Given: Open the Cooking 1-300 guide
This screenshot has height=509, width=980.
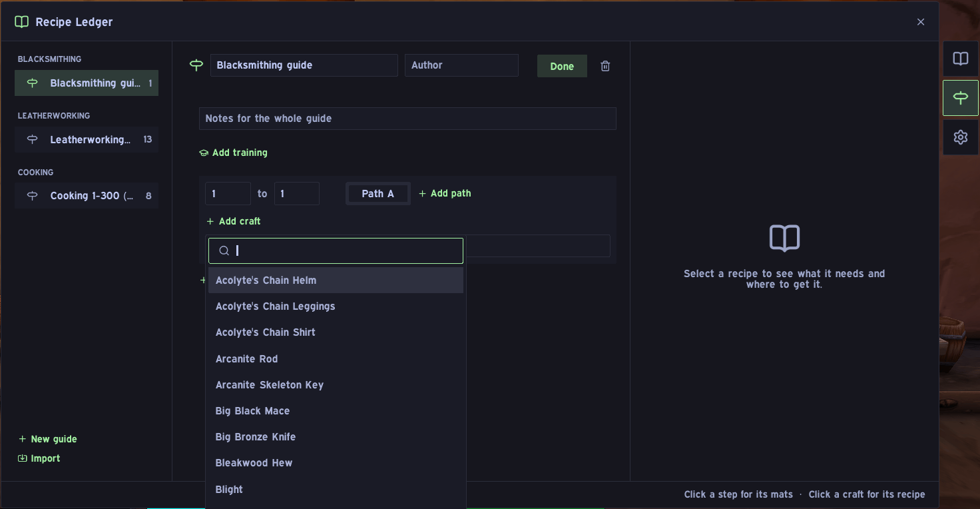Looking at the screenshot, I should pos(87,196).
